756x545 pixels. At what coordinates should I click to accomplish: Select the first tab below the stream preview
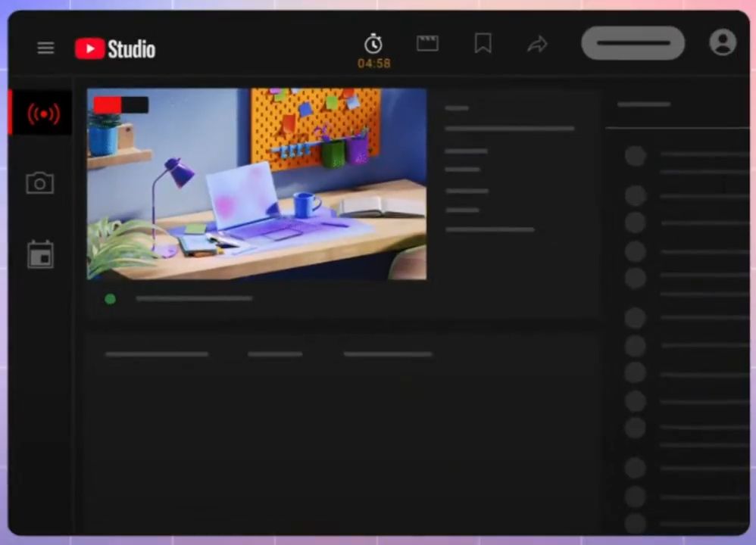coord(157,354)
